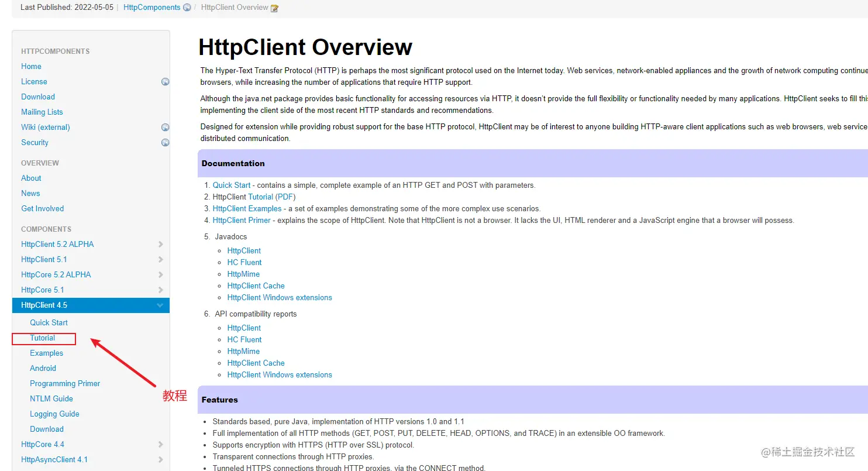
Task: Open the HttpClient Javadocs link
Action: (x=244, y=250)
